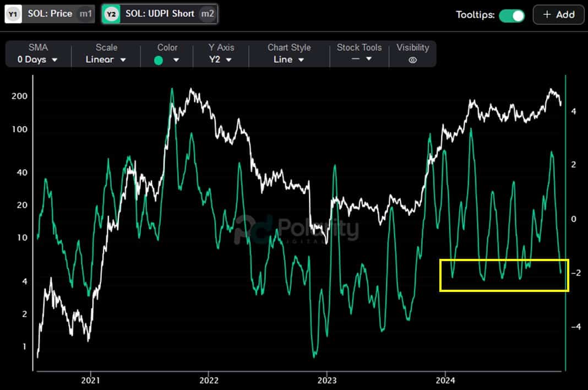The width and height of the screenshot is (588, 390).
Task: Select the SOL: Price series tab
Action: tap(50, 14)
